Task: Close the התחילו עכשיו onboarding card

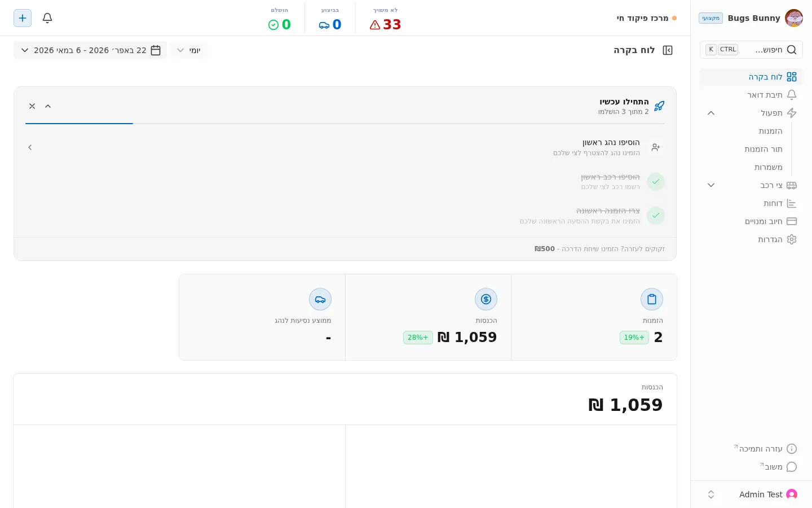Action: (x=32, y=106)
